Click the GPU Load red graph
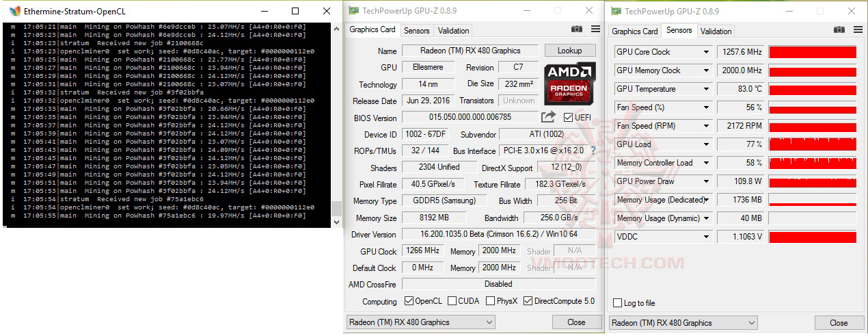Image resolution: width=868 pixels, height=336 pixels. tap(813, 144)
